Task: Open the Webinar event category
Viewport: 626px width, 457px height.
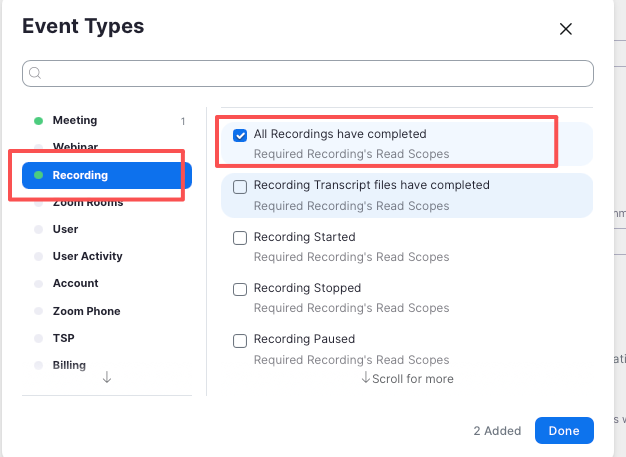Action: [x=75, y=147]
